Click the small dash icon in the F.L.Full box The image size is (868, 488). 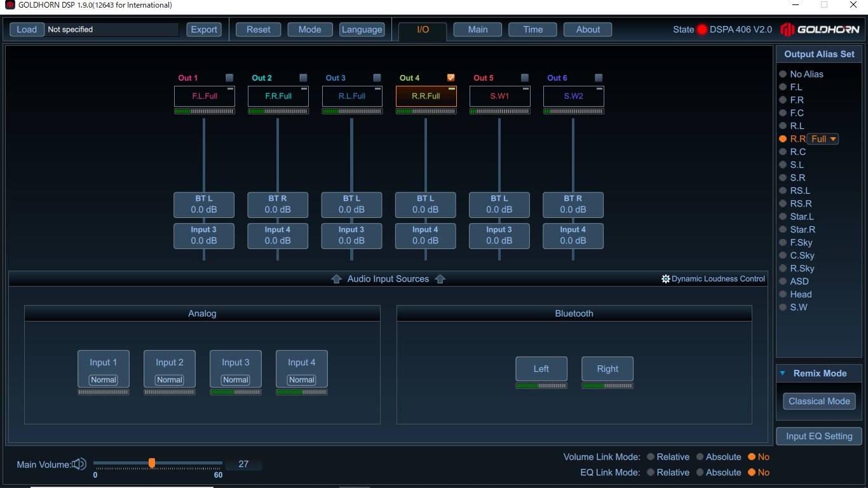(x=230, y=90)
